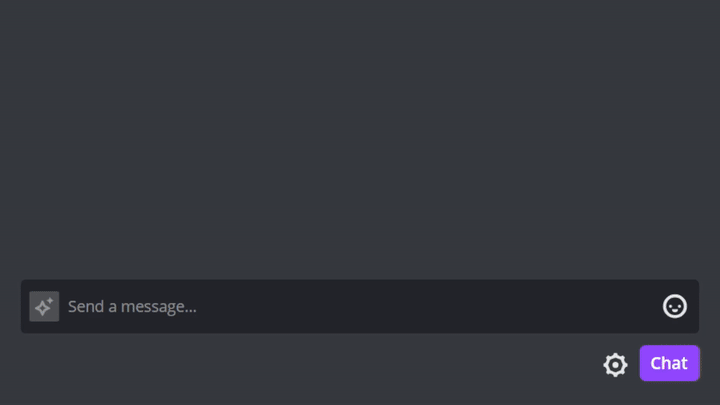Place cursor in the Send a message placeholder
Viewport: 720px width, 405px height.
pos(133,306)
